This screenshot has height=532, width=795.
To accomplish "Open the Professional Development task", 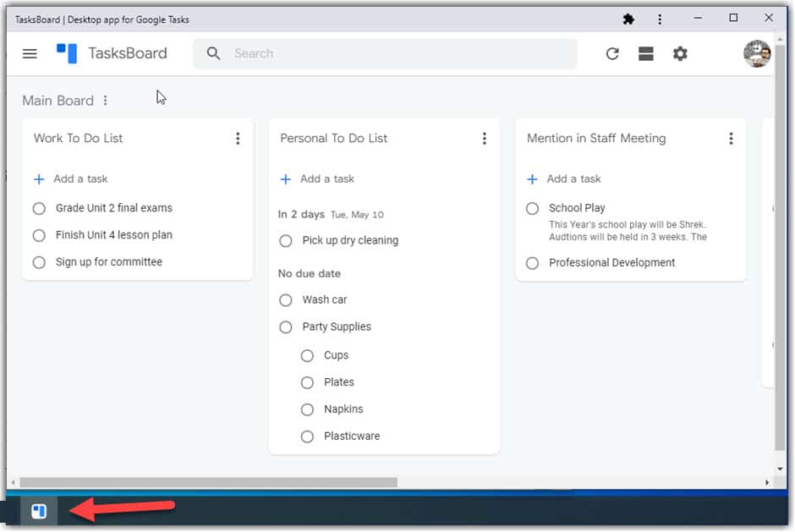I will [612, 263].
